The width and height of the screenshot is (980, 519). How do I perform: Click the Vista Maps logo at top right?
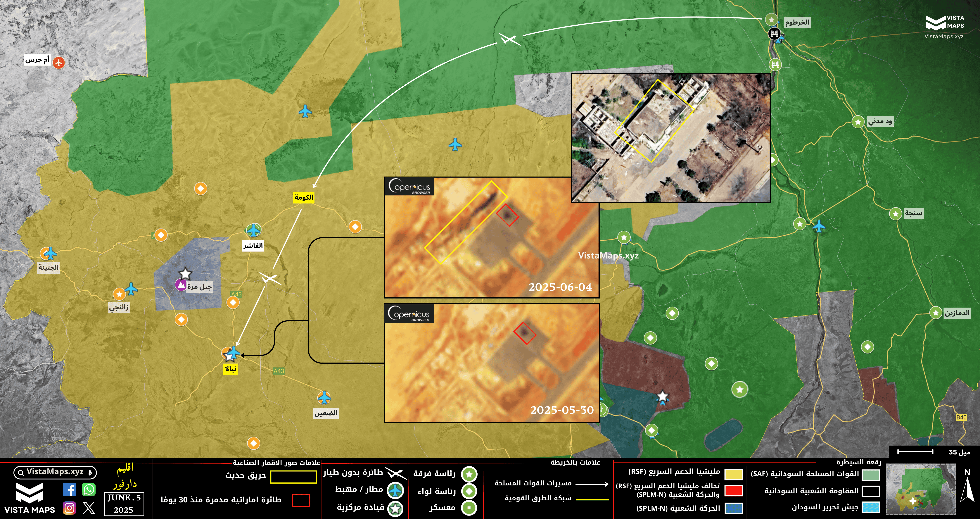(945, 23)
